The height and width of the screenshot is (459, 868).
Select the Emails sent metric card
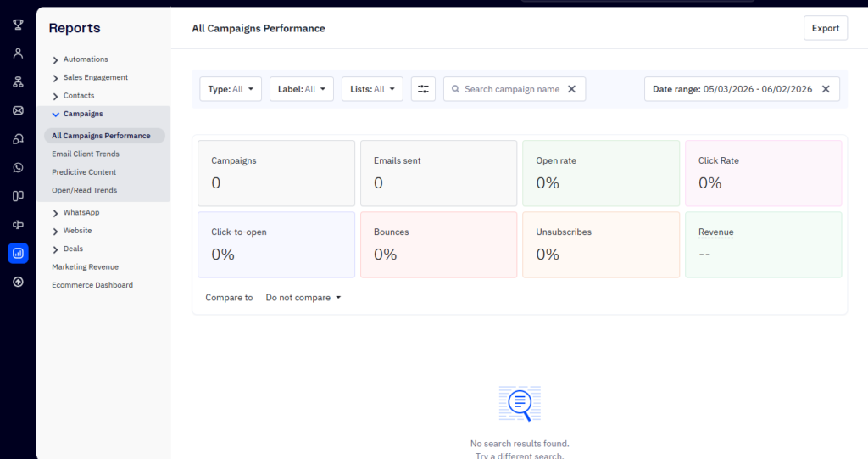[x=438, y=174]
